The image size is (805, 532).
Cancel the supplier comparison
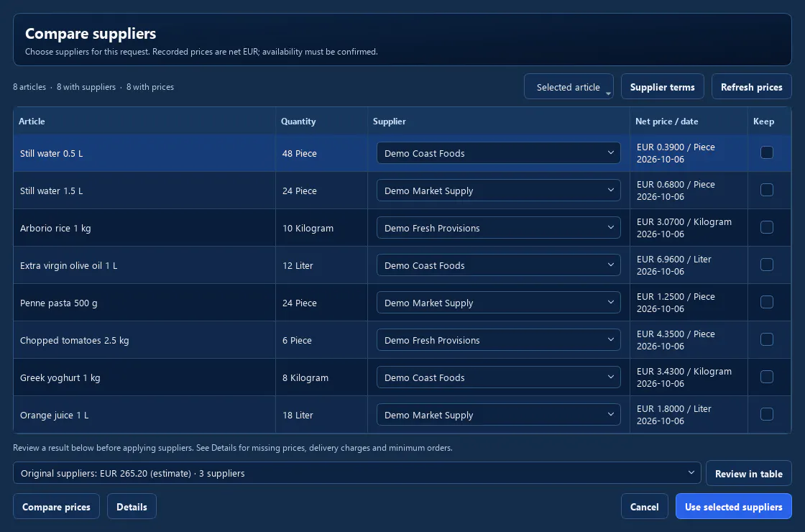(644, 507)
